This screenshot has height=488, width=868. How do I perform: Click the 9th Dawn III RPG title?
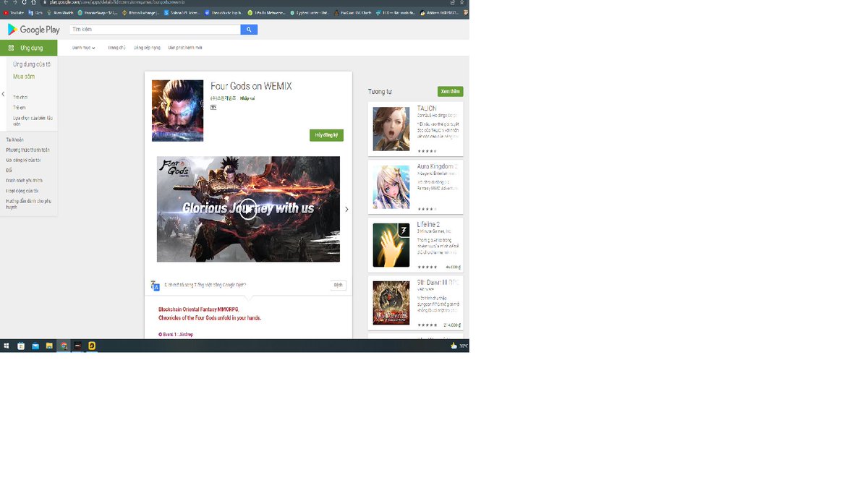pyautogui.click(x=438, y=282)
